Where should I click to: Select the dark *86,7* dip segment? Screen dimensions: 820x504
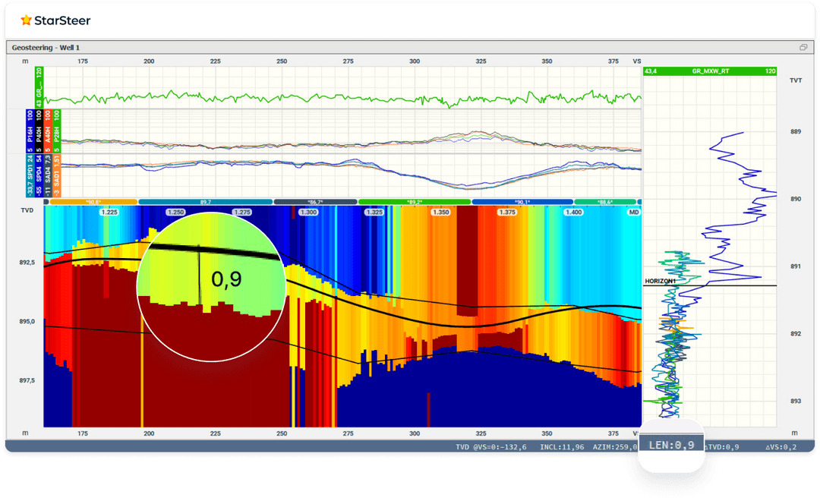pyautogui.click(x=315, y=202)
